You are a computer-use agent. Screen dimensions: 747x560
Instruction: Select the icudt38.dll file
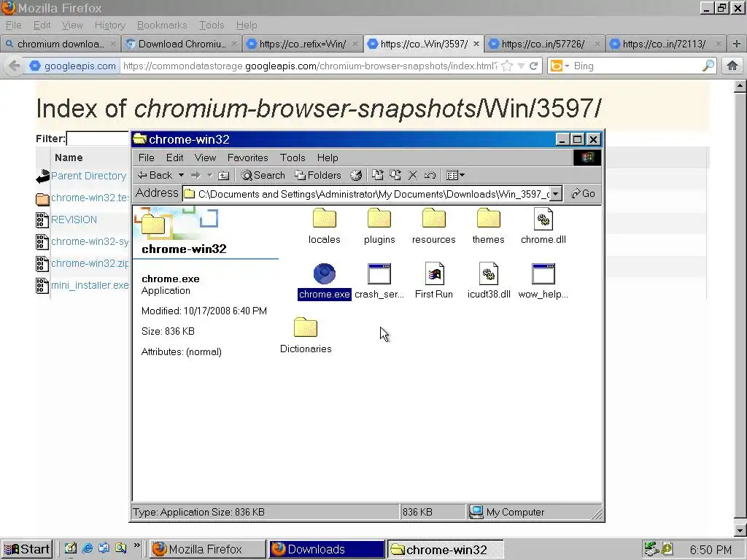click(x=488, y=281)
